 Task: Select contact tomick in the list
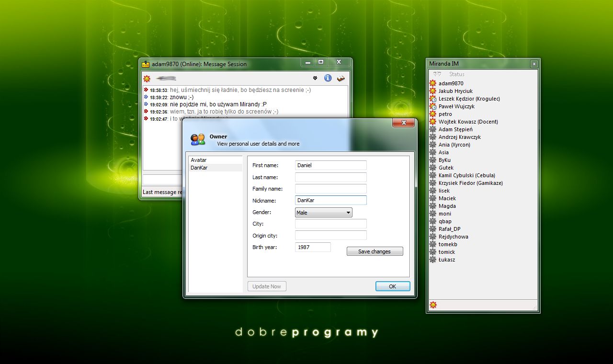[x=483, y=252]
